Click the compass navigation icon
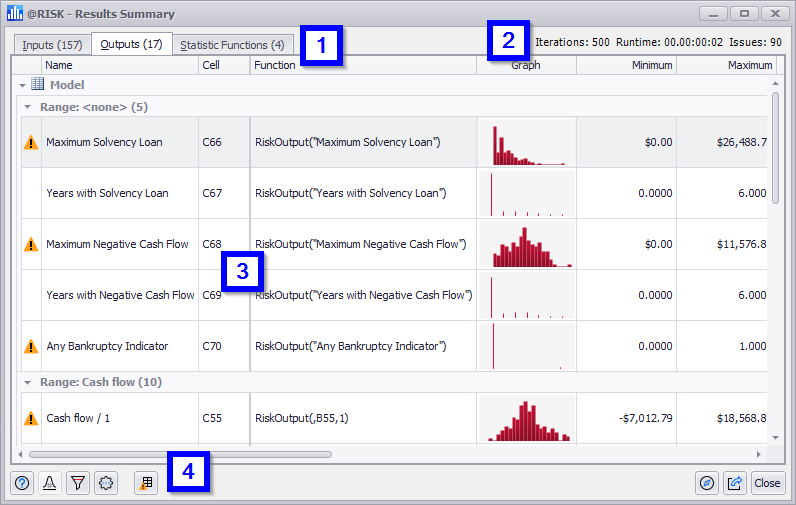 click(707, 483)
